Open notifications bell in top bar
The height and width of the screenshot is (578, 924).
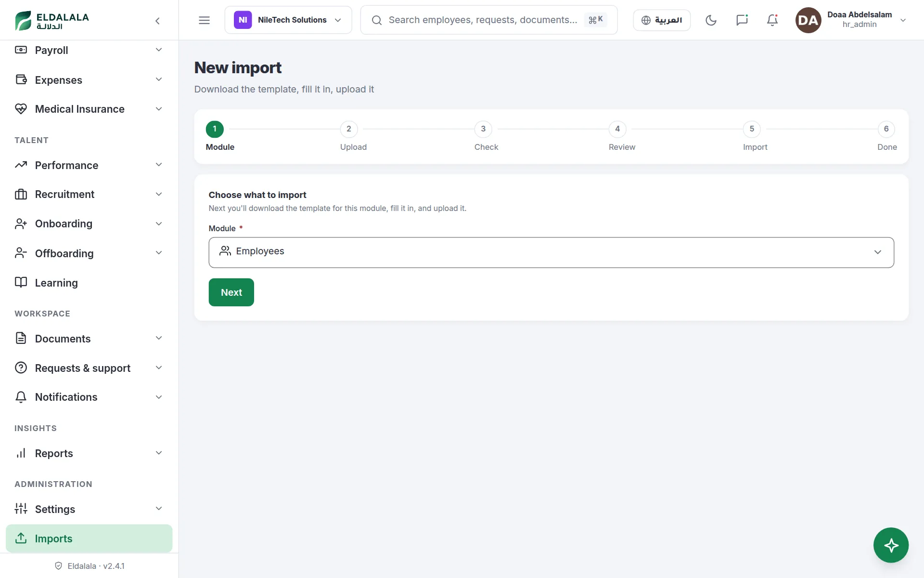[772, 20]
